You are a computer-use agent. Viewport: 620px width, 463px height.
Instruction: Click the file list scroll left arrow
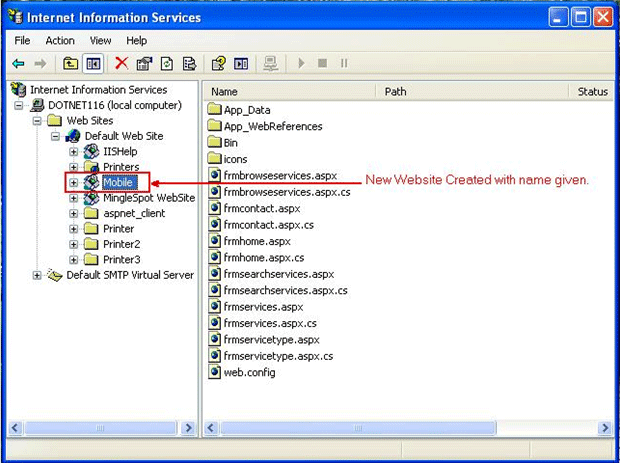211,428
